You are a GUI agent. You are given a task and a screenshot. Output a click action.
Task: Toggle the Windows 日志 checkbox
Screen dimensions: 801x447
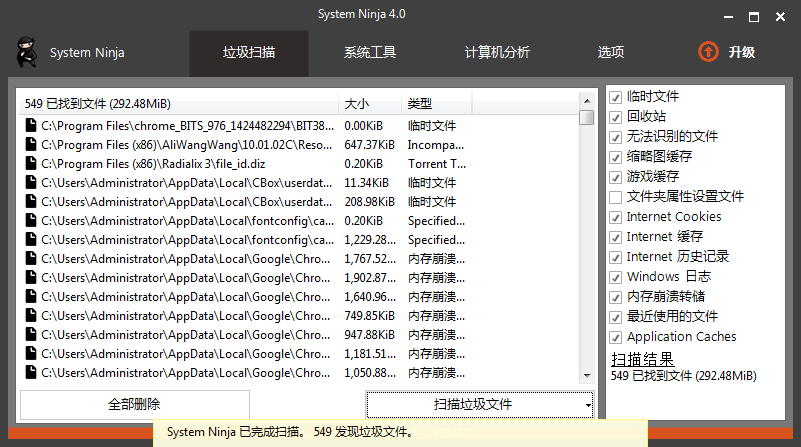(x=616, y=277)
